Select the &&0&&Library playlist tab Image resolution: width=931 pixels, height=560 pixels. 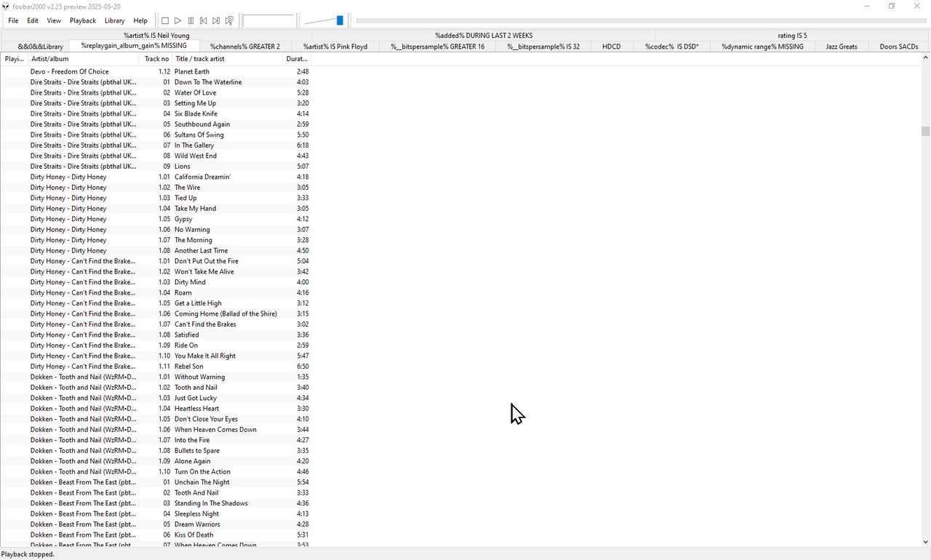[x=41, y=47]
